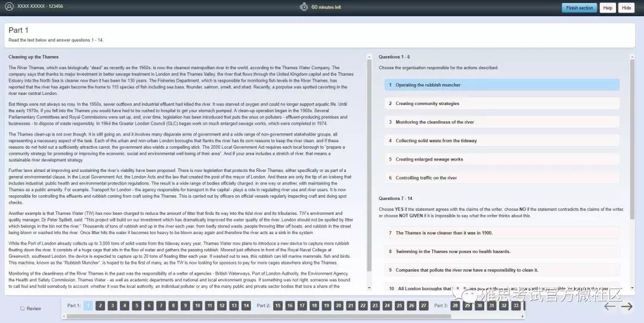Viewport: 644px width, 323px height.
Task: Jump to question 20 in Part 2
Action: [x=339, y=305]
